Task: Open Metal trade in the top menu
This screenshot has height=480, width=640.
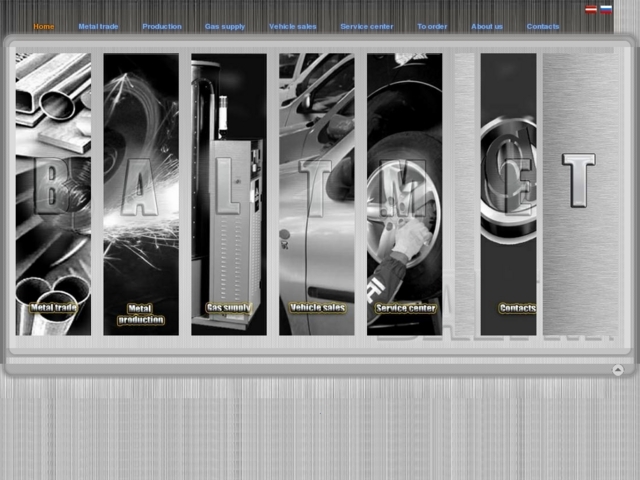Action: (x=98, y=27)
